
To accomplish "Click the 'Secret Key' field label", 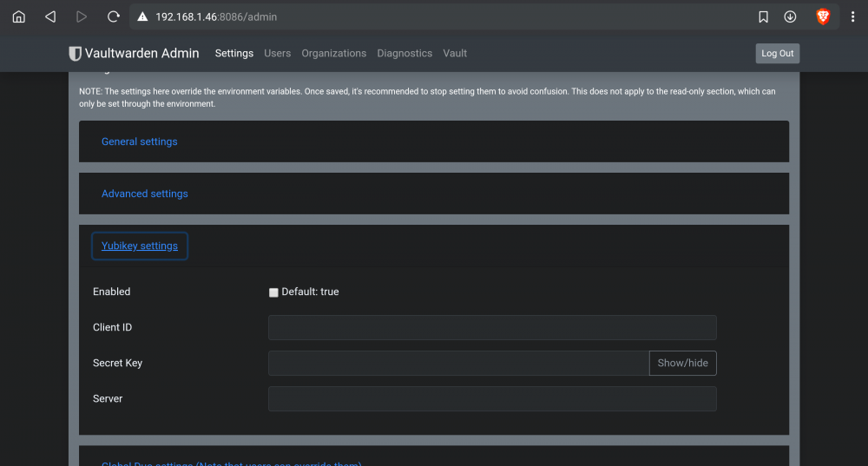I will tap(117, 363).
